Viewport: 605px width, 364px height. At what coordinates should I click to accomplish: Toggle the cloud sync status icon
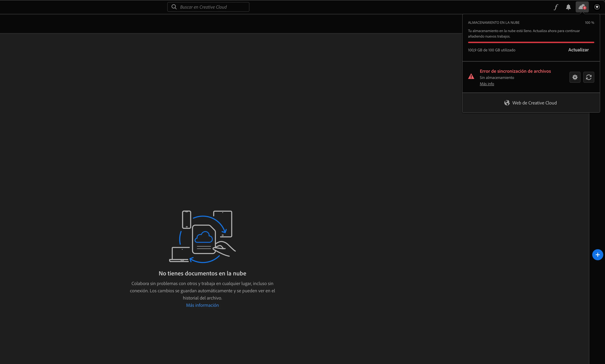pyautogui.click(x=582, y=7)
